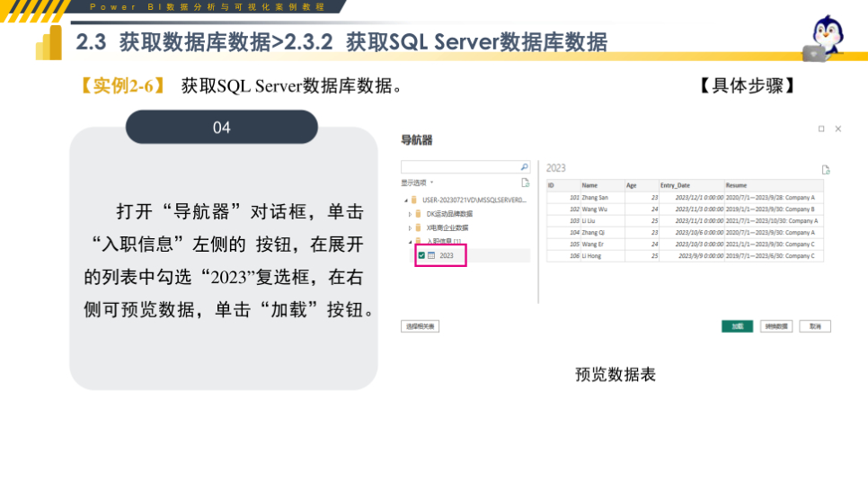Click the database icon of 入职信息

point(419,241)
